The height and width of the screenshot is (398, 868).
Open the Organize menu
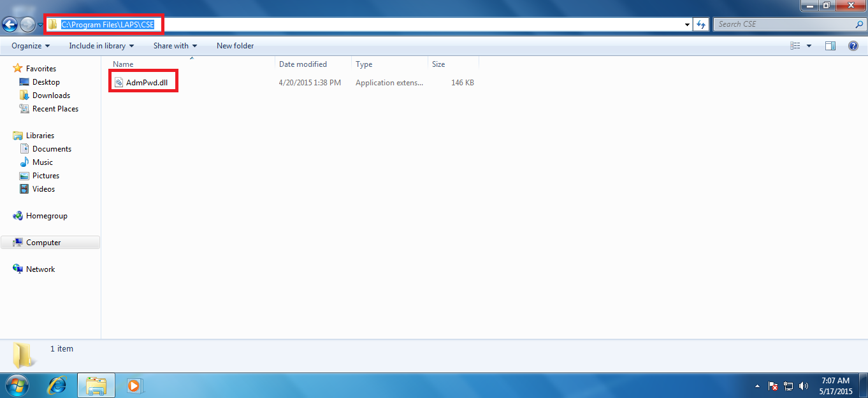pyautogui.click(x=31, y=46)
